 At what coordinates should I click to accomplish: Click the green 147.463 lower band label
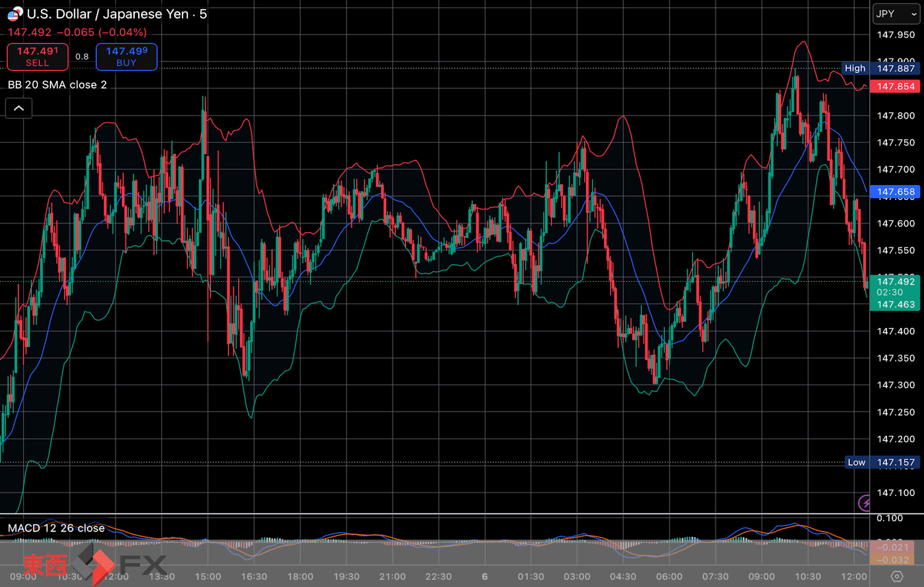pyautogui.click(x=895, y=304)
